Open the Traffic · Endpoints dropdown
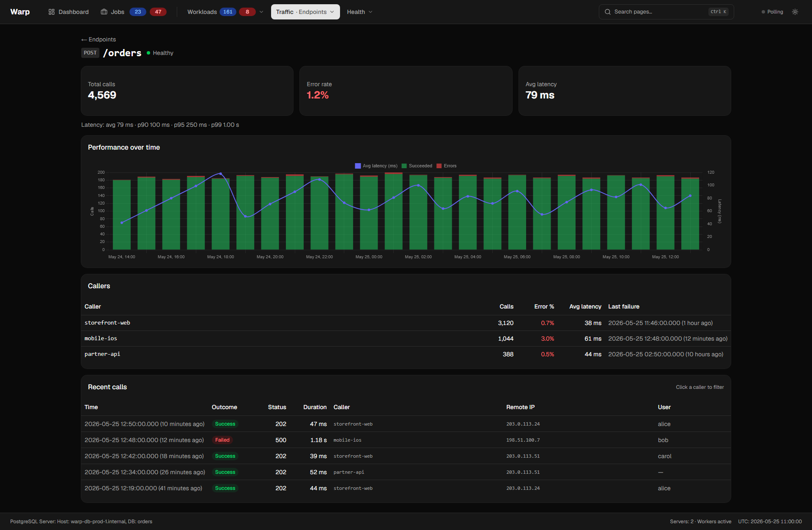Viewport: 812px width, 530px height. point(305,12)
